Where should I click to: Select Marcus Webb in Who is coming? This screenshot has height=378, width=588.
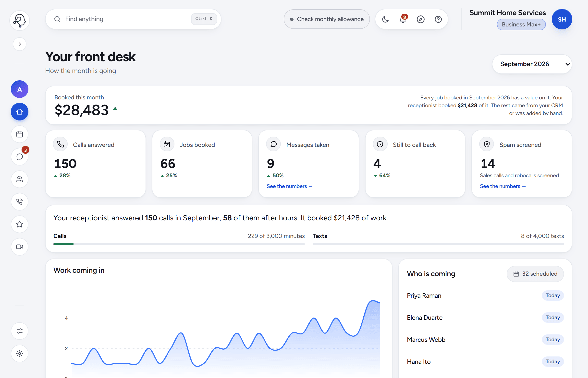[x=485, y=340]
